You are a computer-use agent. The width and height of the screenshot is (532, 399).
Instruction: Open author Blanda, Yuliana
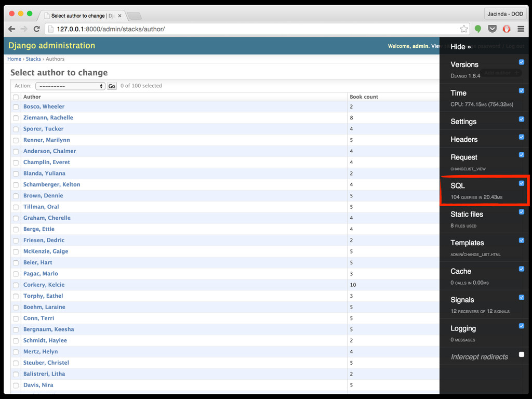click(44, 174)
